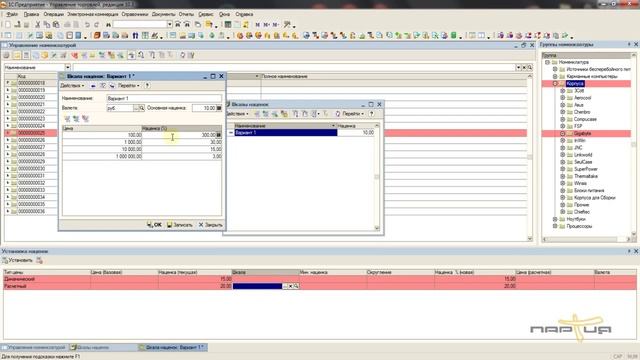The image size is (640, 360).
Task: Open Действия dropdown in Вариант 1 window
Action: pos(72,86)
